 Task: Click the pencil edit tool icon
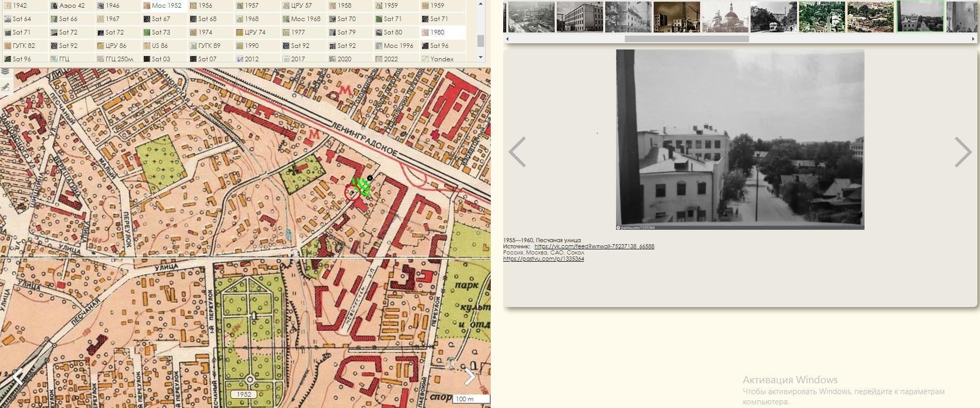5,87
